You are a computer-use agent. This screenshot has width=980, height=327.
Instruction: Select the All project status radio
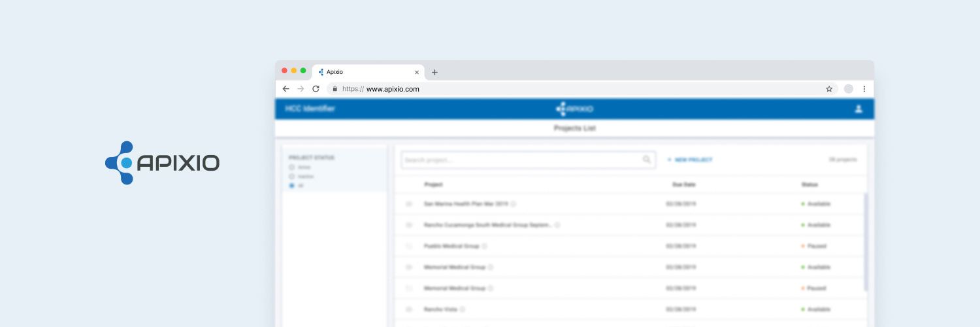pyautogui.click(x=292, y=186)
